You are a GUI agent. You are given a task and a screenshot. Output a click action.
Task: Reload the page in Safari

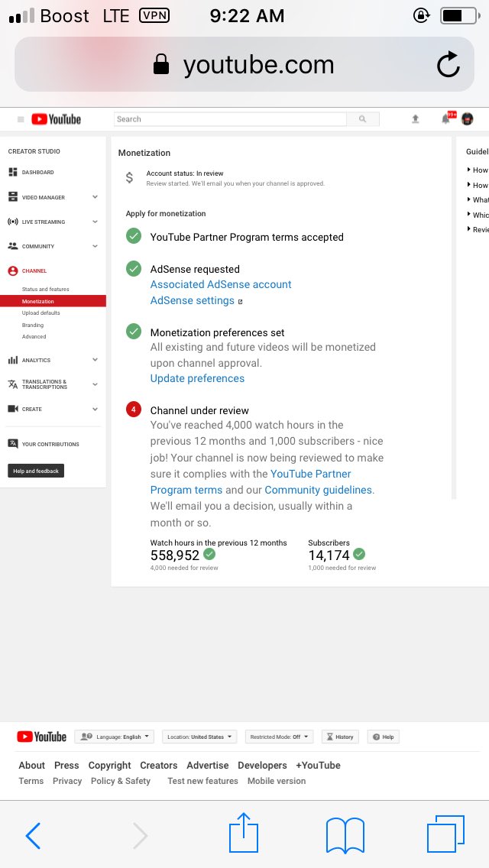448,65
